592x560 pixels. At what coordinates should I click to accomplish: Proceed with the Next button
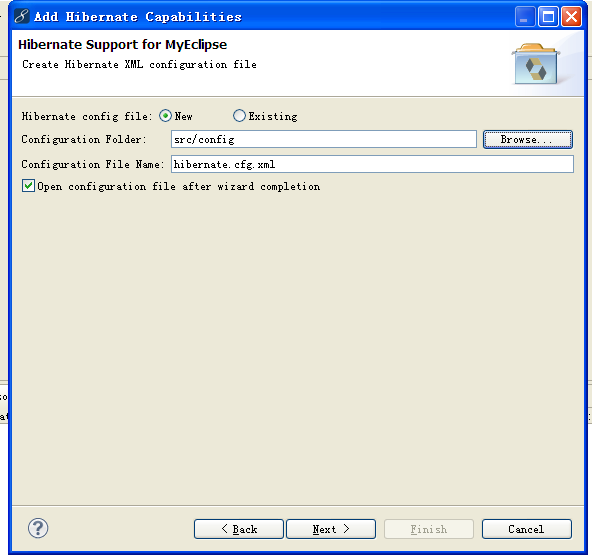[331, 529]
